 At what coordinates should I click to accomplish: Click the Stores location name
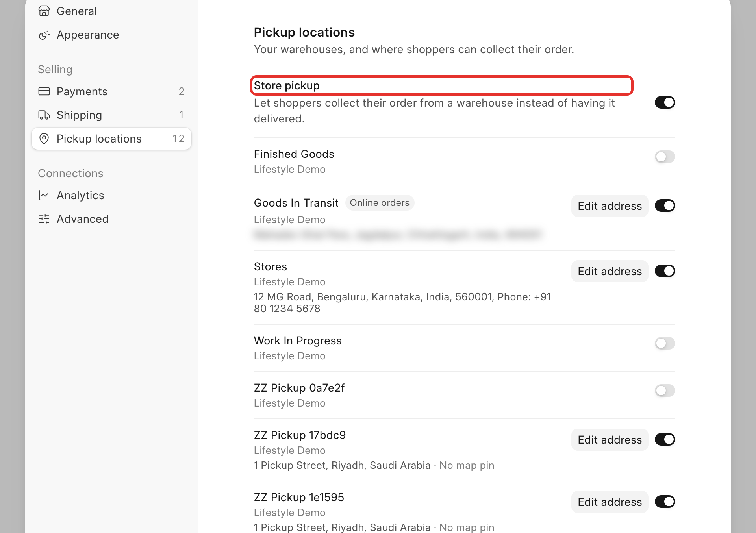pyautogui.click(x=270, y=266)
